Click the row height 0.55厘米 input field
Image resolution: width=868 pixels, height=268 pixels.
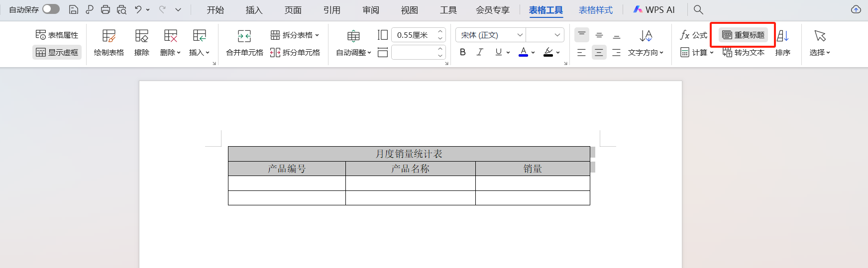click(x=414, y=35)
